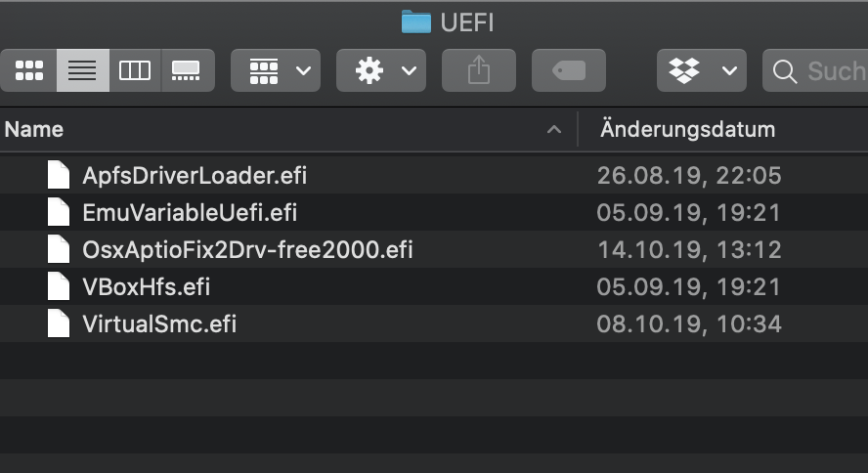Select the EmuVariableUefi.efi file icon
This screenshot has width=868, height=473.
coord(60,212)
